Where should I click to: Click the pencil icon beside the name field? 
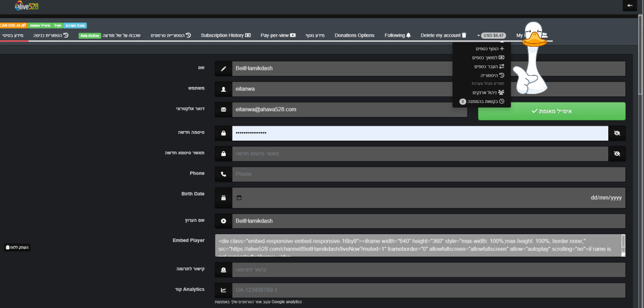[223, 69]
